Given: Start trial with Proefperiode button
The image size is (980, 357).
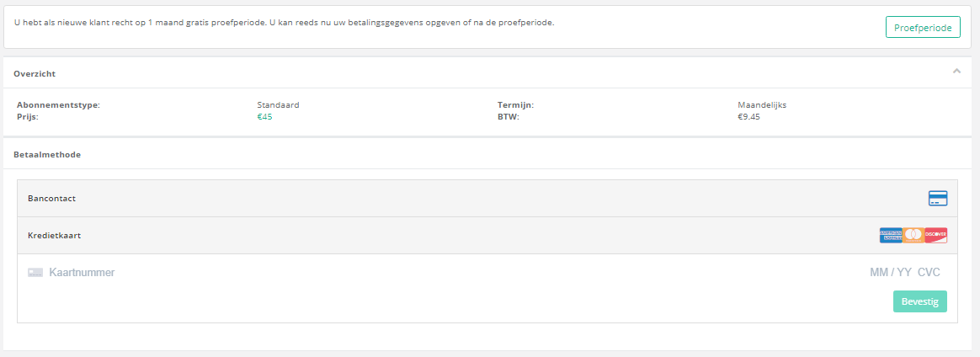Looking at the screenshot, I should (x=923, y=28).
